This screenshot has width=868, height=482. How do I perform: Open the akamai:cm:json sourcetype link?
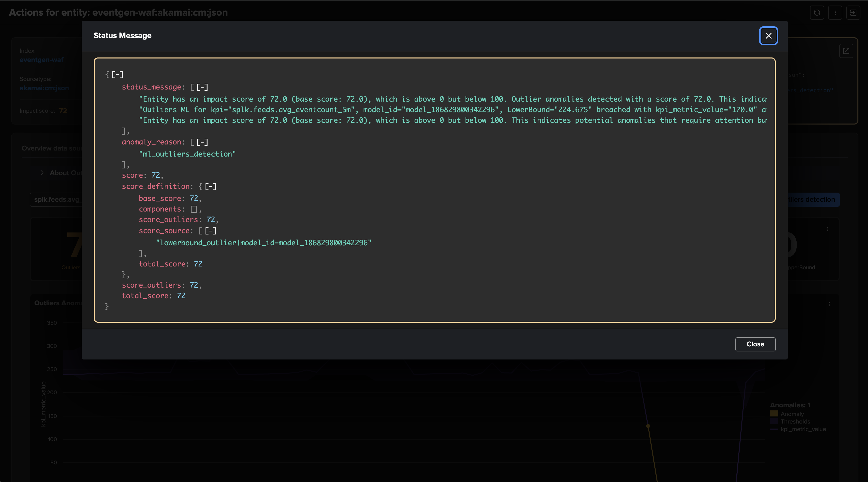[44, 88]
